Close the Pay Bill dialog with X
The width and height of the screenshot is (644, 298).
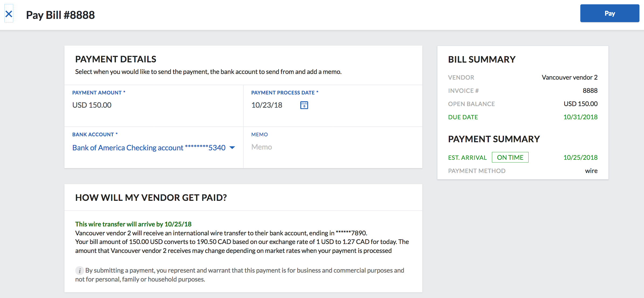(9, 14)
